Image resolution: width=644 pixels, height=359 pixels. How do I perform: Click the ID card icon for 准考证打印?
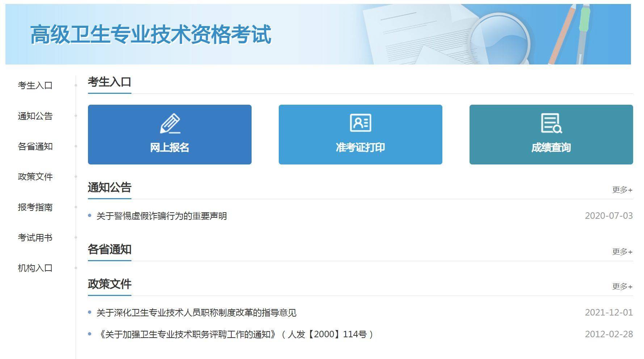pos(360,122)
